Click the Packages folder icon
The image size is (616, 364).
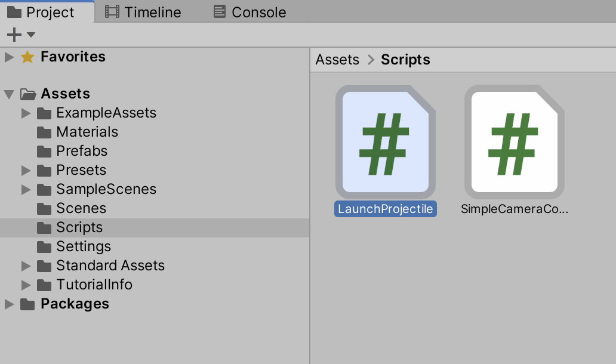[27, 304]
